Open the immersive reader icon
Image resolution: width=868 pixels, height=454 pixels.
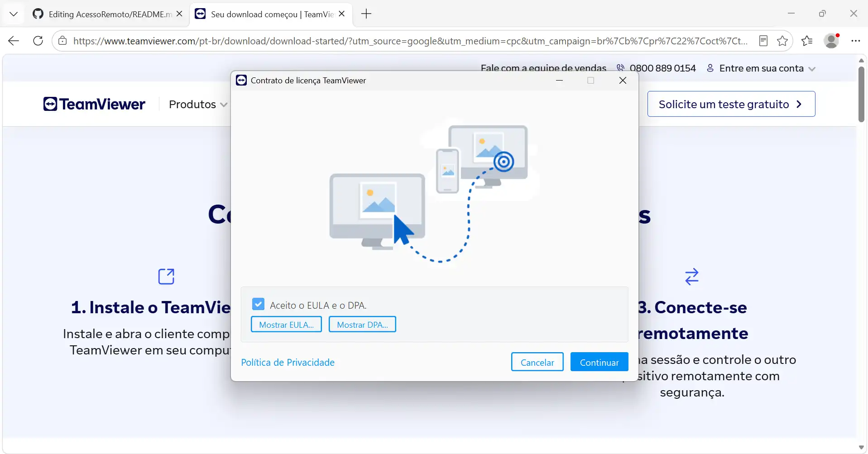[763, 41]
